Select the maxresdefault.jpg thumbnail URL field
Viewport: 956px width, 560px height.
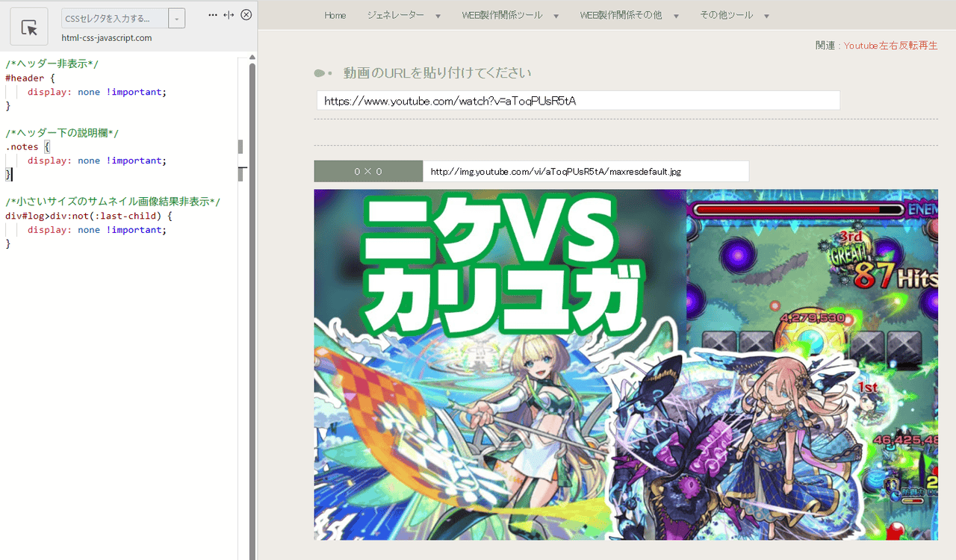(x=586, y=171)
